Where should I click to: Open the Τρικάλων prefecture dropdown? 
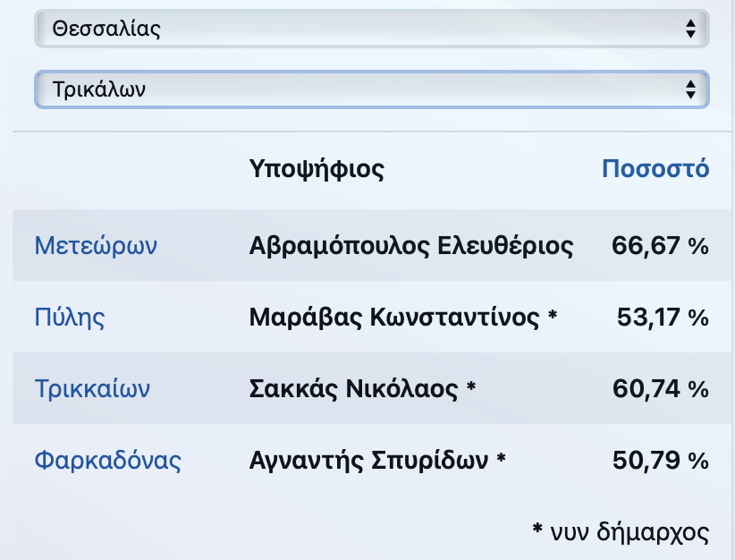tap(372, 89)
